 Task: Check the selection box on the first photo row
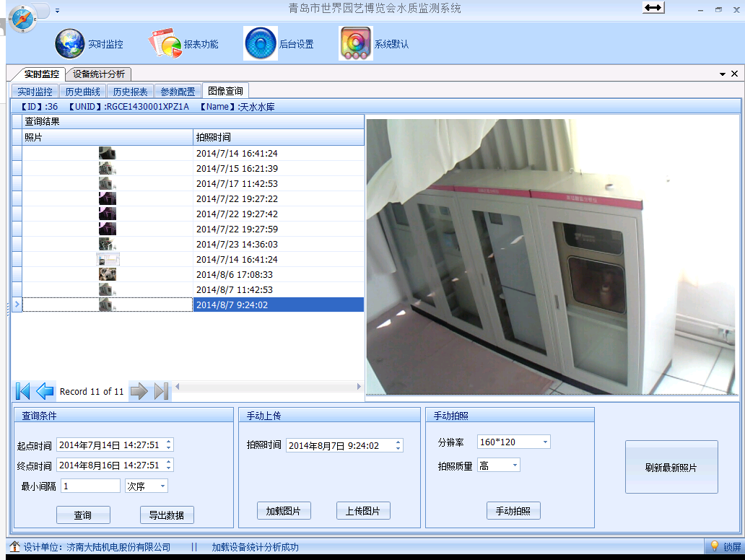pos(16,152)
